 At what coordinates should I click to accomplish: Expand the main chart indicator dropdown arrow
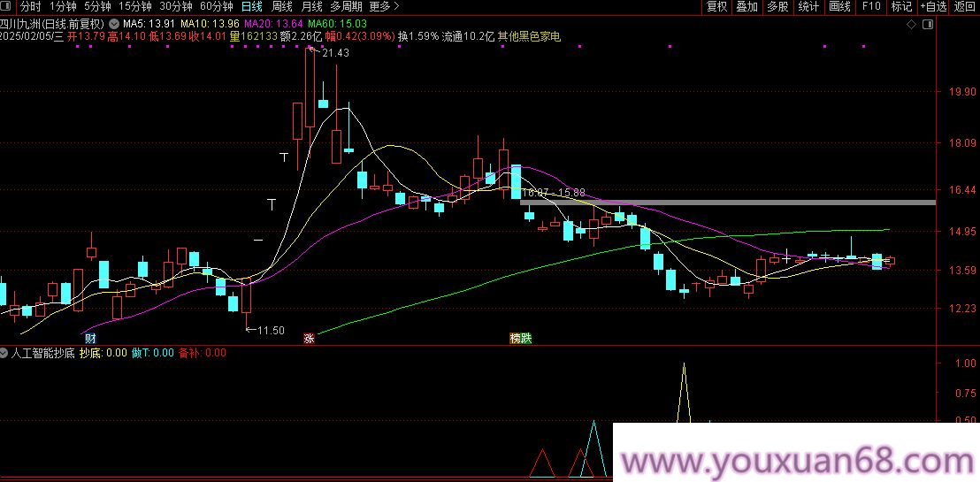click(114, 23)
